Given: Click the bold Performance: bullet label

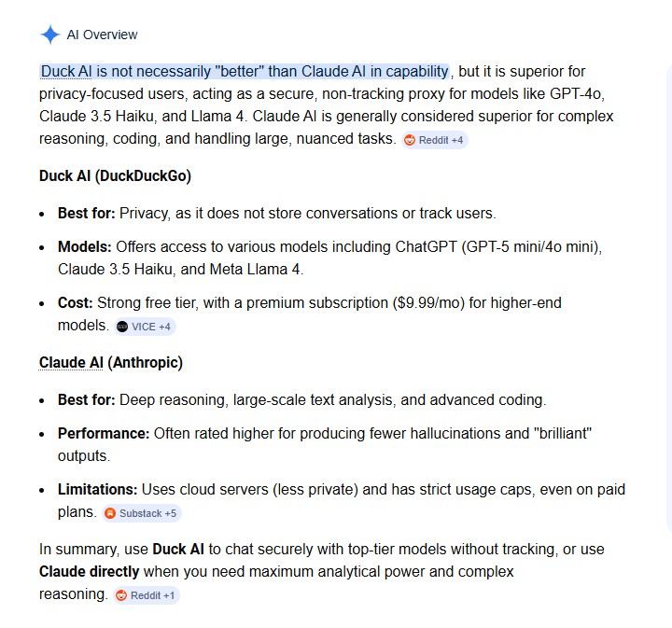Looking at the screenshot, I should (x=104, y=433).
